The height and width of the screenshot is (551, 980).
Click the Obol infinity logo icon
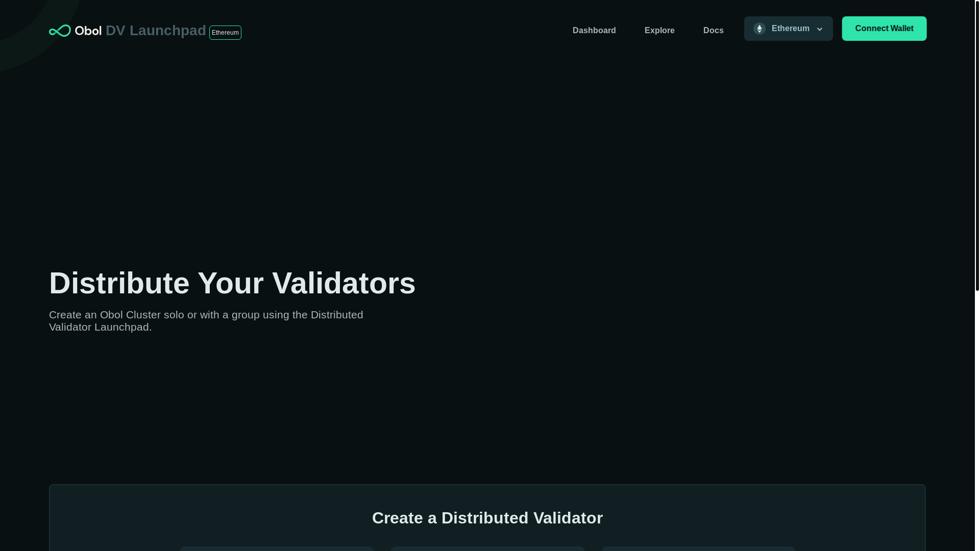(x=60, y=31)
